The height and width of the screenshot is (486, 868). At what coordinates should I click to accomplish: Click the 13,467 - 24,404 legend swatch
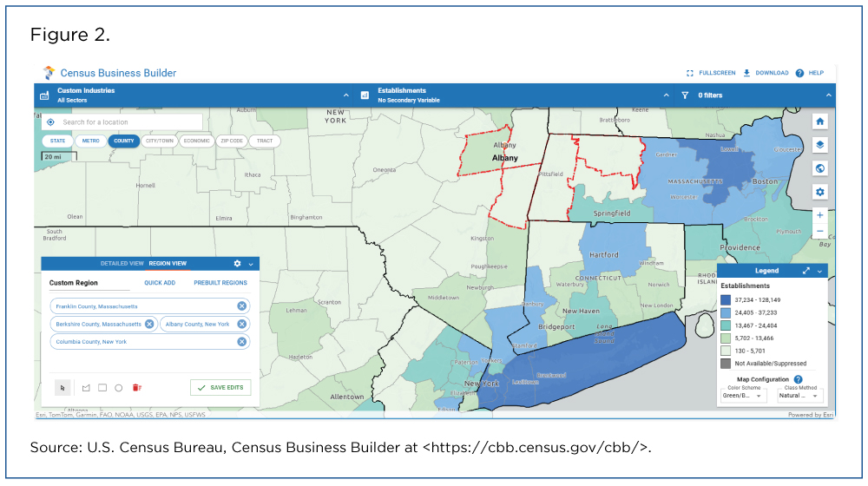point(726,325)
